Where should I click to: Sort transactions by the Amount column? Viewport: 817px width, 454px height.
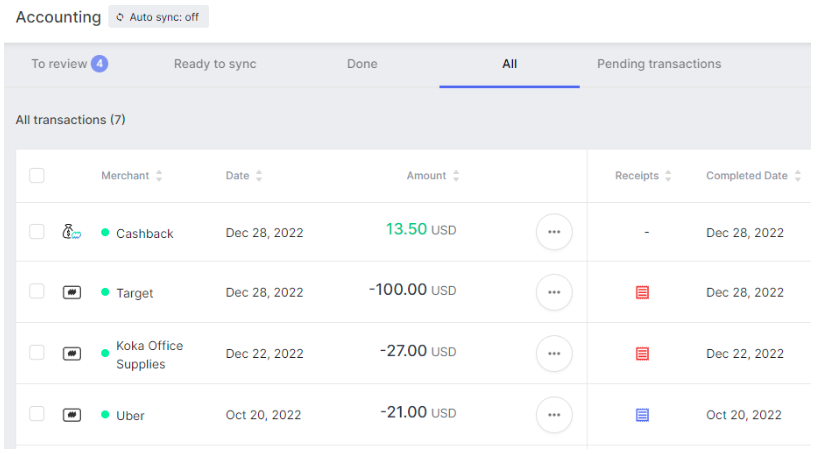click(x=456, y=176)
